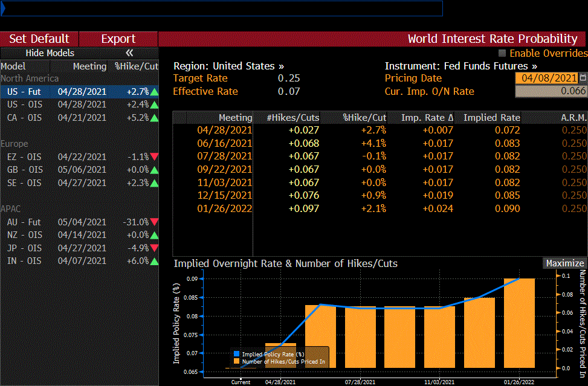This screenshot has height=386, width=588.
Task: Collapse the models panel with double-chevron icon
Action: coord(129,53)
